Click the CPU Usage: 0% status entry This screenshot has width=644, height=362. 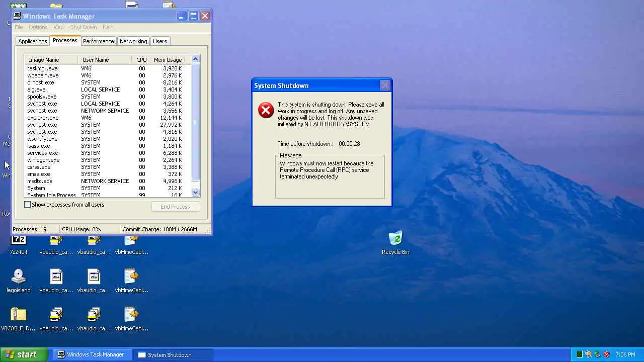[x=81, y=229]
